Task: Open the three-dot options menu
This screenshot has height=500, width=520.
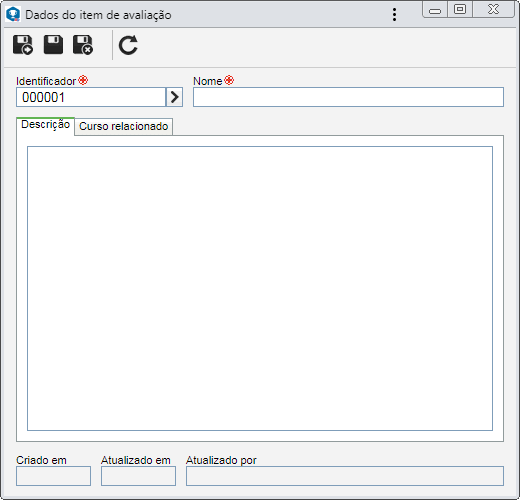Action: pos(394,15)
